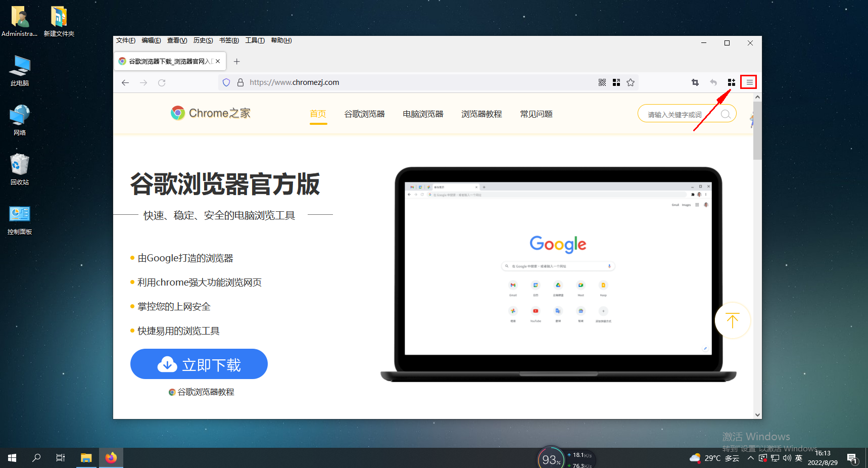Click the Chrome之家 logo
Screen dimensions: 868x468
click(x=211, y=113)
